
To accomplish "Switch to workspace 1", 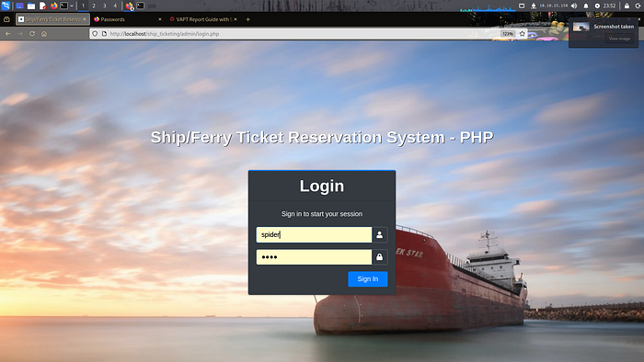I will click(83, 6).
